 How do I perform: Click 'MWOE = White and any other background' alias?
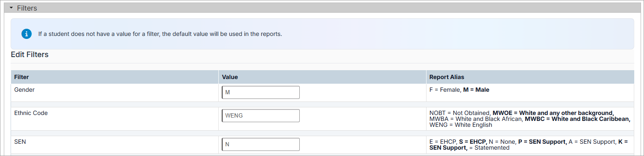(553, 113)
